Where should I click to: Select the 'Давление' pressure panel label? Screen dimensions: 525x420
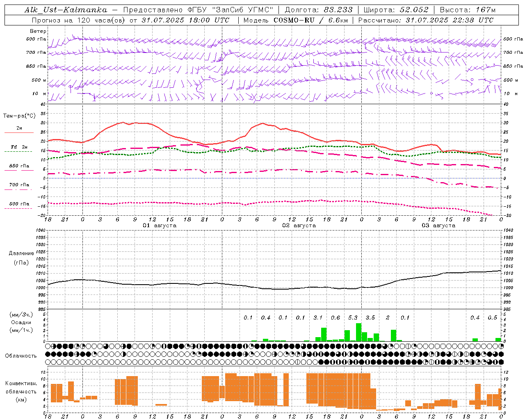click(21, 253)
